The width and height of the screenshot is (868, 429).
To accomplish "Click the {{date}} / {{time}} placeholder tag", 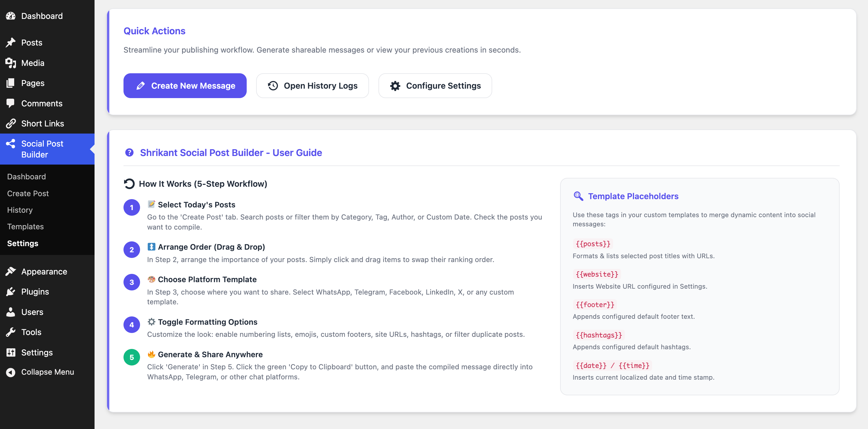I will (x=612, y=365).
